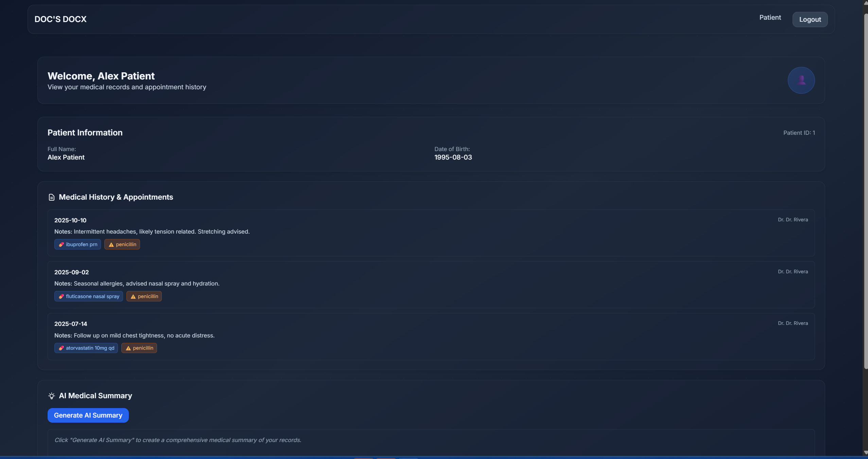Click the AI summary placeholder text area
Viewport: 868px width, 459px height.
(x=178, y=440)
